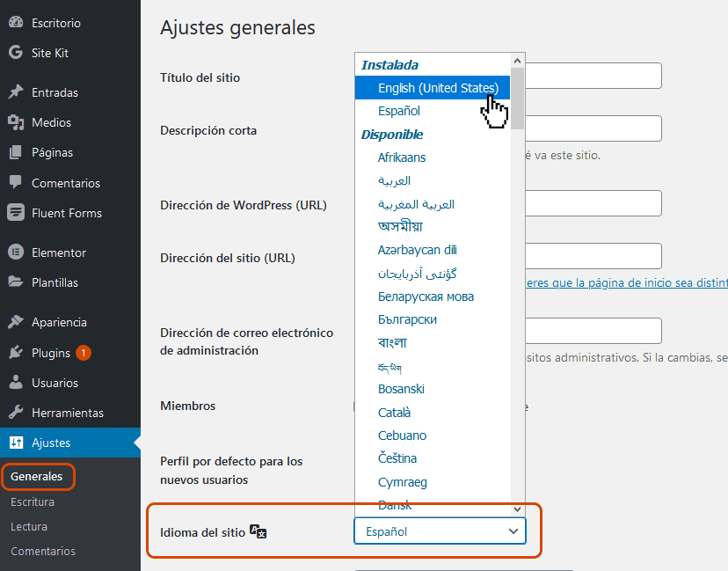
Task: Pick Català from the available languages
Action: point(394,412)
